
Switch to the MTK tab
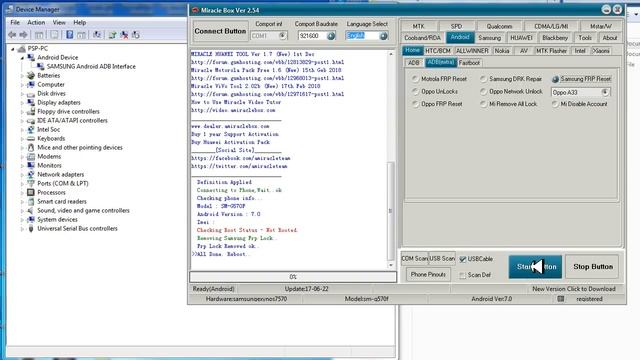[418, 26]
